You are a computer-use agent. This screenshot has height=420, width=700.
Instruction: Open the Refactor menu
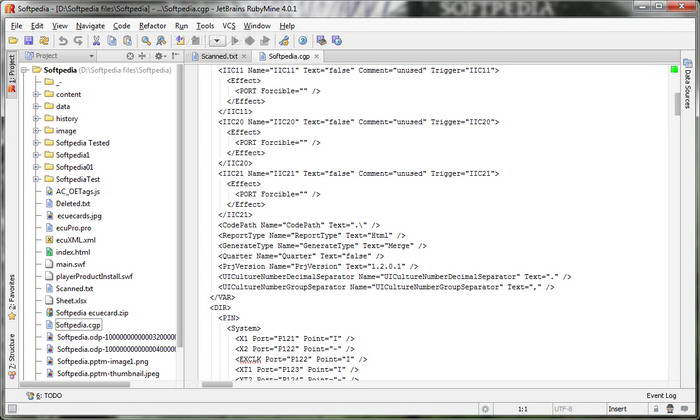[x=152, y=26]
